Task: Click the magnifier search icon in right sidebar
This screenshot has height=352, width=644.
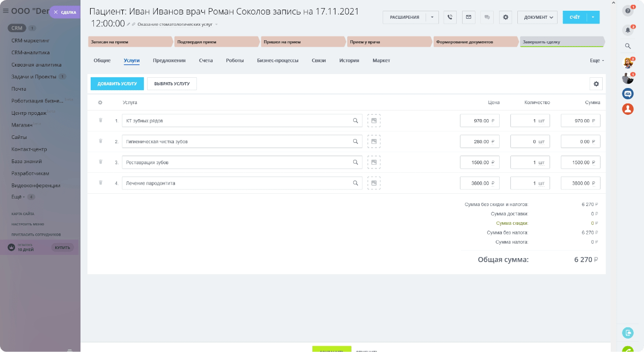Action: (x=627, y=46)
